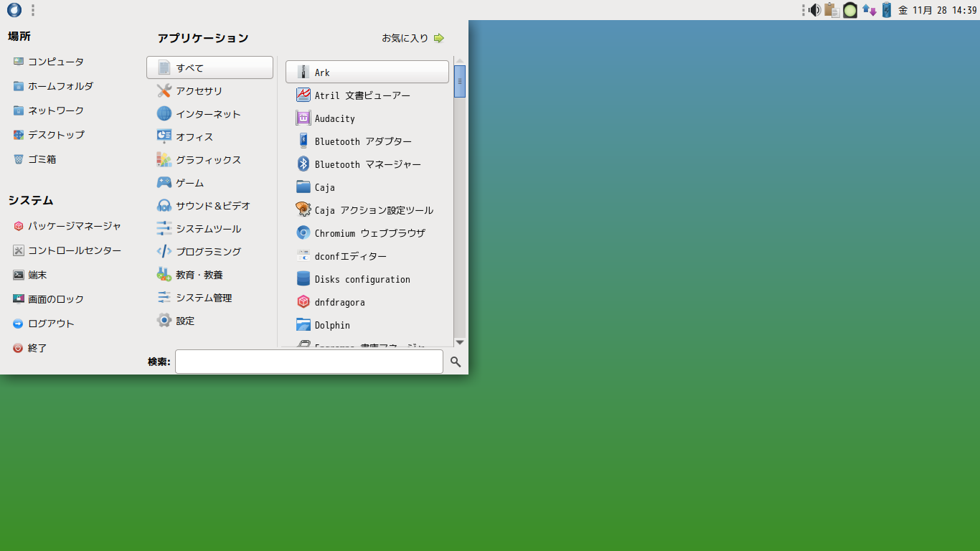Close the menu via panel menu button

(x=14, y=10)
